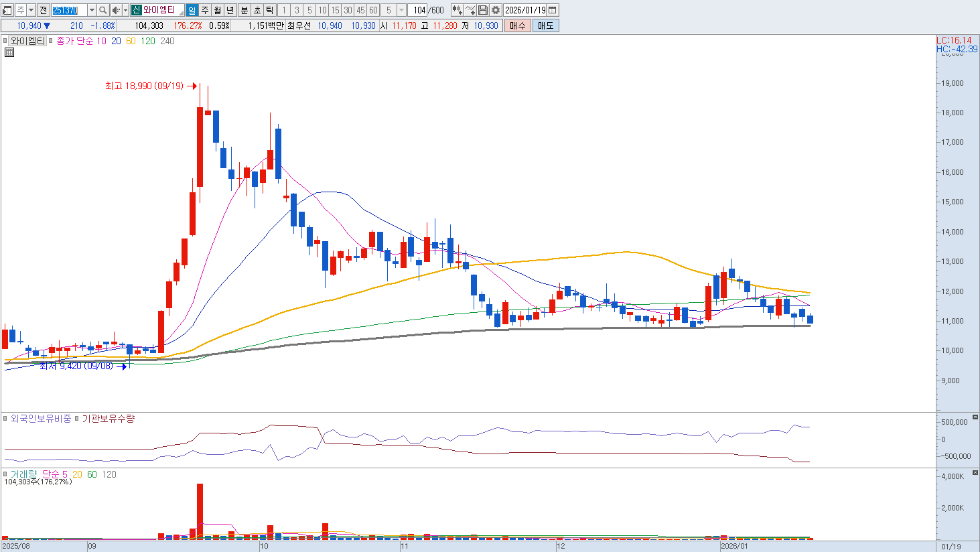Expand the stock code dropdown arrow

click(x=92, y=10)
